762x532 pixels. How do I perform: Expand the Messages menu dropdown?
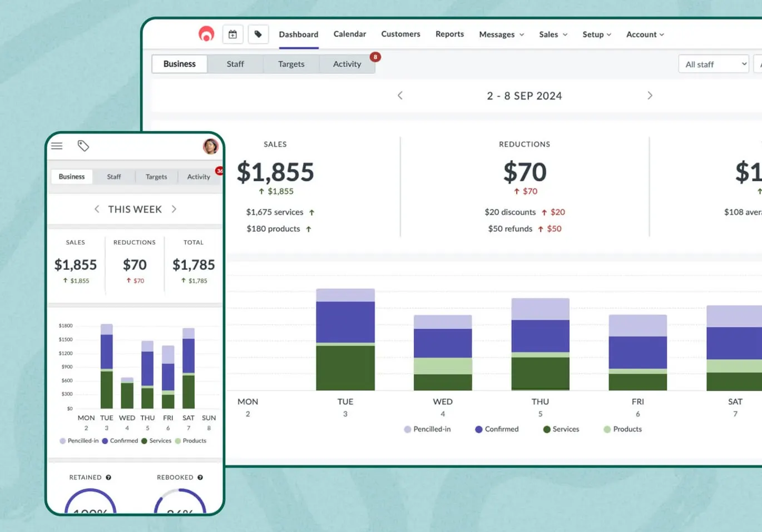(x=501, y=34)
